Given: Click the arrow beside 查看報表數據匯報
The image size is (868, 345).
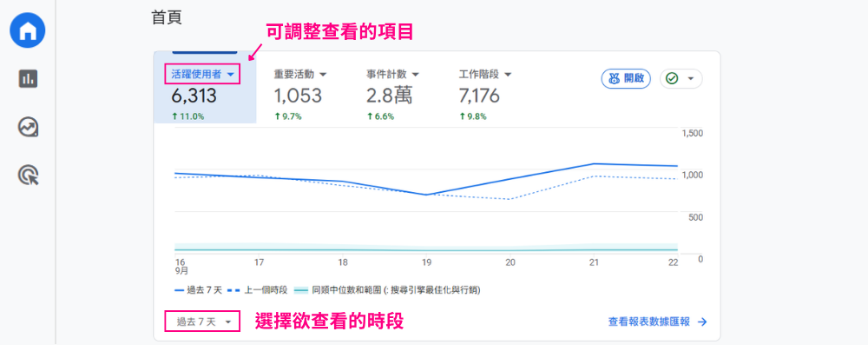Looking at the screenshot, I should (702, 322).
